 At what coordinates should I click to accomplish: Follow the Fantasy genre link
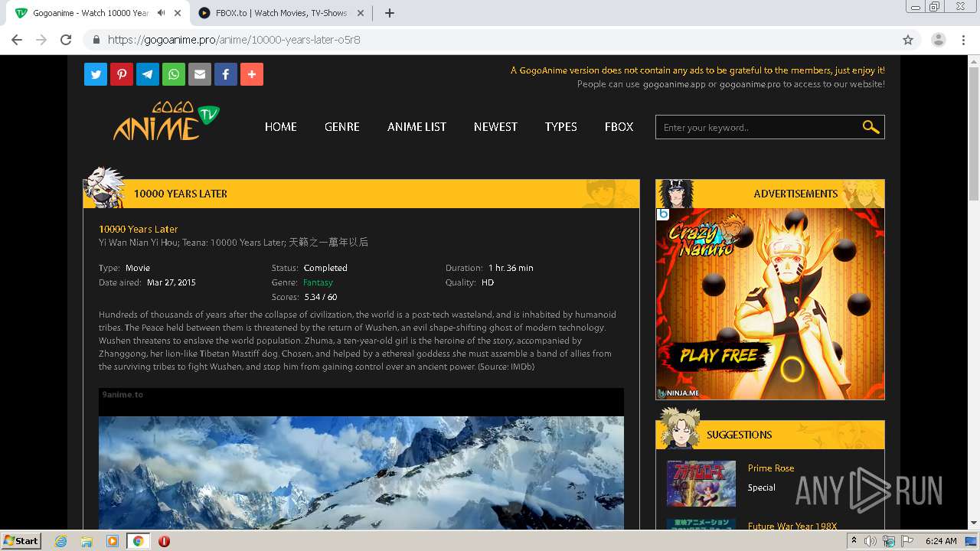point(318,282)
